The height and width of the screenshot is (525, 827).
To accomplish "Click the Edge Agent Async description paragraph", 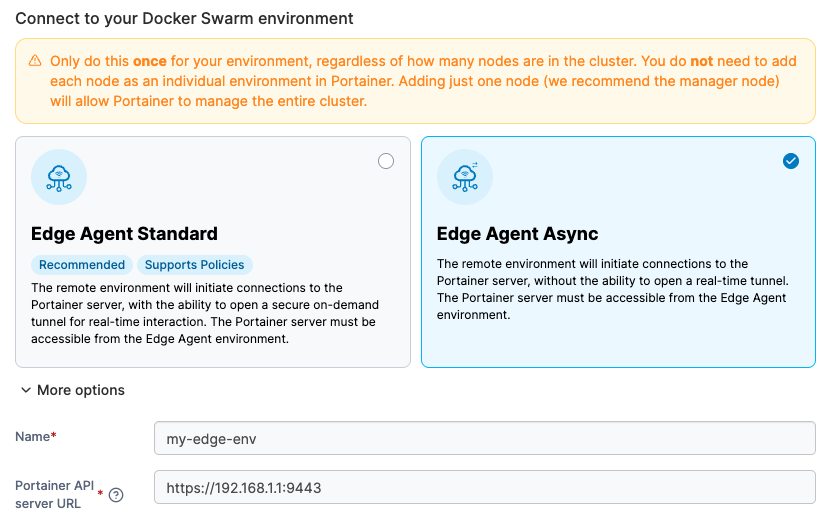I will click(x=611, y=289).
